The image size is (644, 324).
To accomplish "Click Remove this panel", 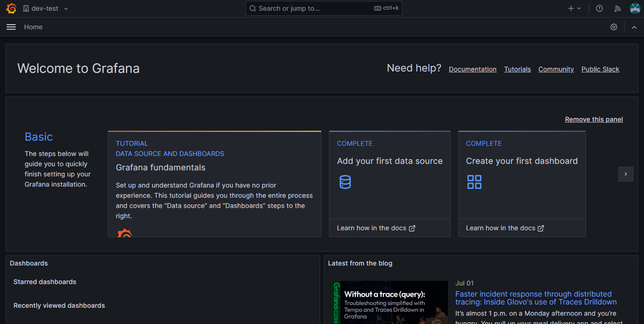I will point(594,119).
